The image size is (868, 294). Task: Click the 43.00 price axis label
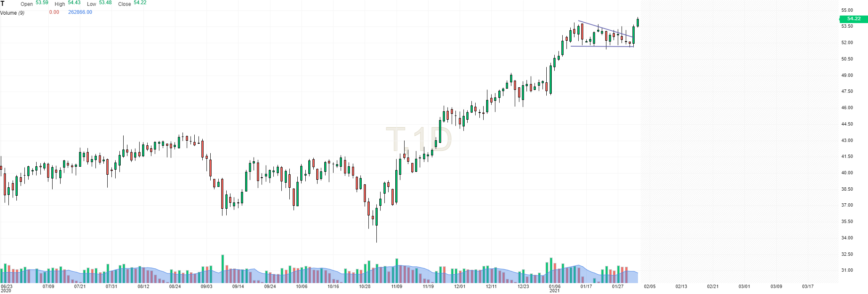point(847,140)
